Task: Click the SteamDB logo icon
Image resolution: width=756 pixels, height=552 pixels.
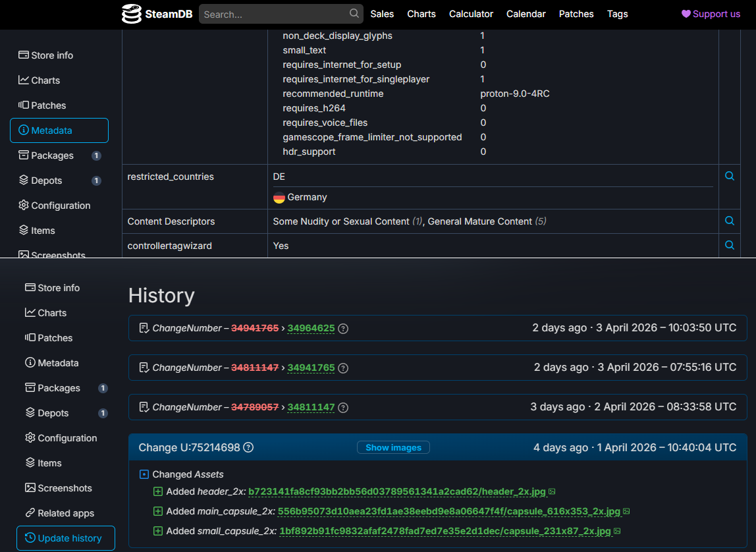Action: 132,14
